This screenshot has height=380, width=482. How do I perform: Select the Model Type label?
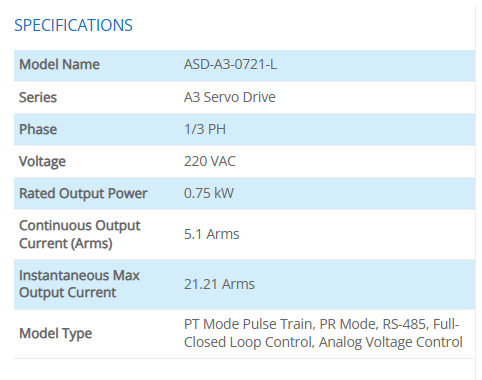click(x=55, y=333)
